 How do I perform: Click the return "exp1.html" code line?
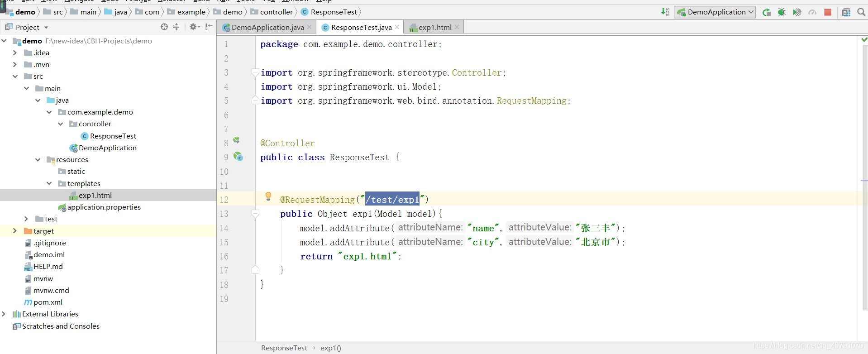(x=351, y=256)
